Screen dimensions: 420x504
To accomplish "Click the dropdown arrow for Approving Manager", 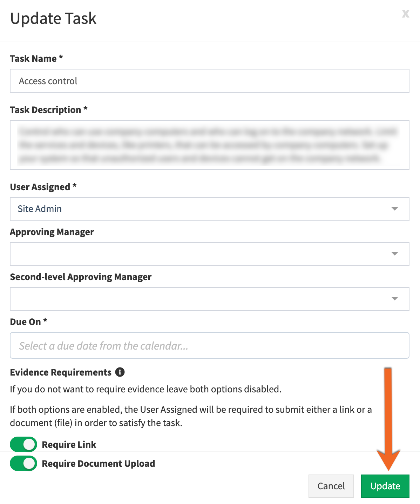I will point(395,254).
